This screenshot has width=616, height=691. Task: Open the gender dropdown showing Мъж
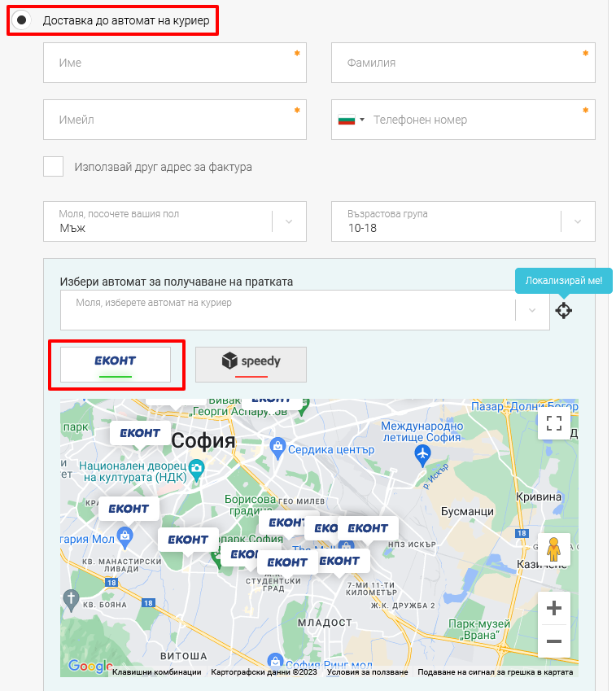coord(175,221)
